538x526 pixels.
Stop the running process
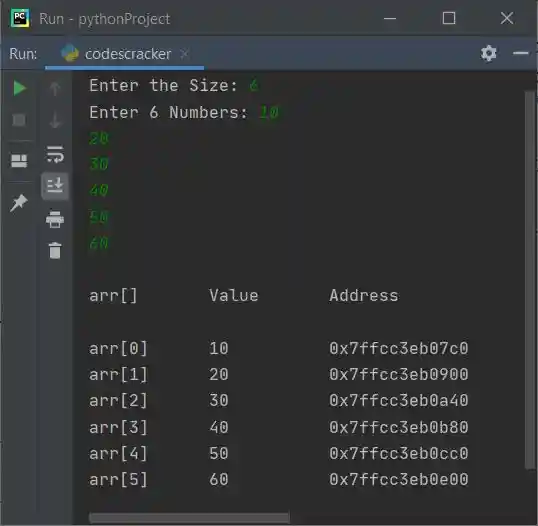coord(19,120)
